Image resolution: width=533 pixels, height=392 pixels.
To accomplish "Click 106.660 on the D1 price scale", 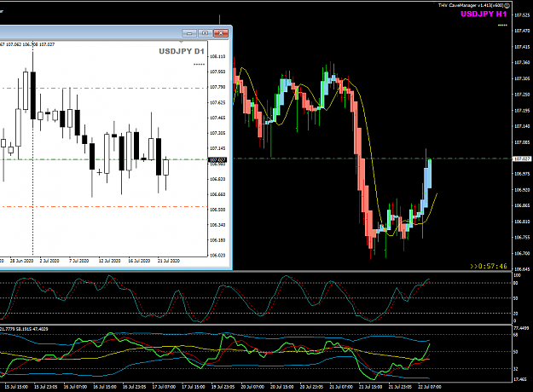I will [x=217, y=194].
